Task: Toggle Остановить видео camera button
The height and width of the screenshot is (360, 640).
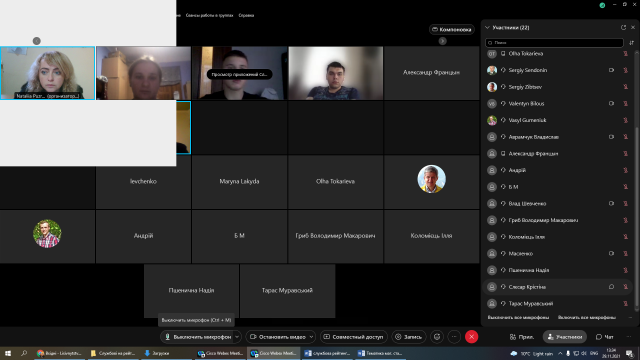Action: click(x=277, y=337)
